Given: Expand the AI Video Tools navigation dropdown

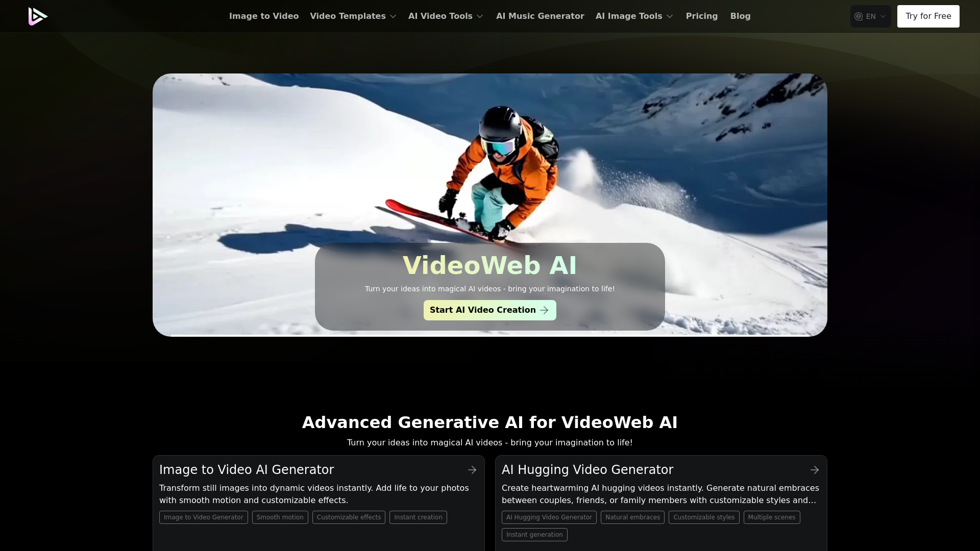Looking at the screenshot, I should click(x=446, y=16).
